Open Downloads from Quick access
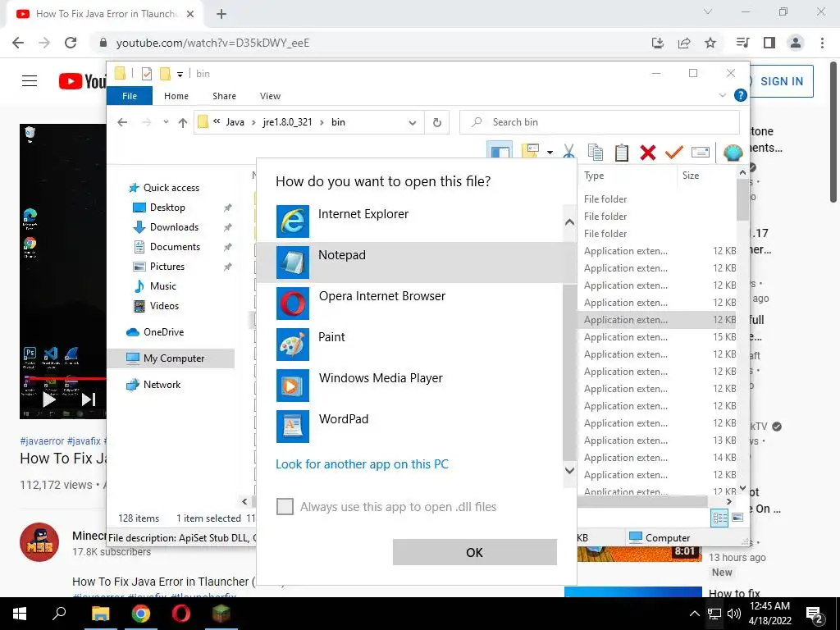This screenshot has width=840, height=630. (x=174, y=227)
